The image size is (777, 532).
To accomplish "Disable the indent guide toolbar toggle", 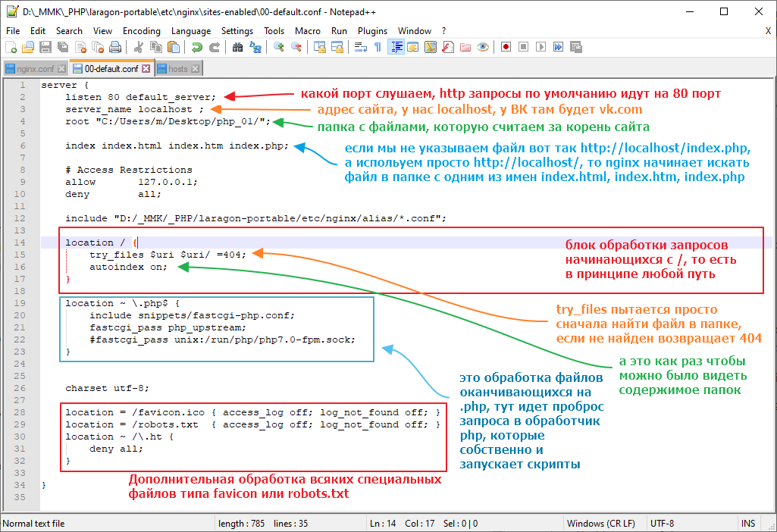I will pyautogui.click(x=396, y=47).
